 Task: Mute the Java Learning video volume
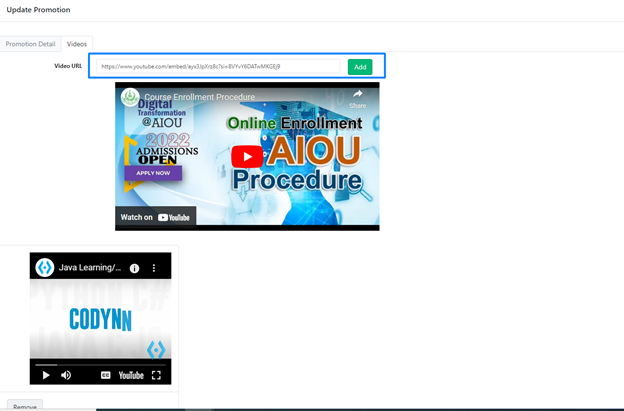[x=66, y=375]
